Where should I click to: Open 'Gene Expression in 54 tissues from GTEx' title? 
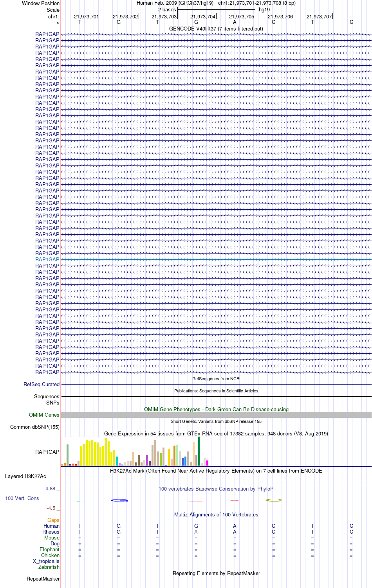(216, 433)
